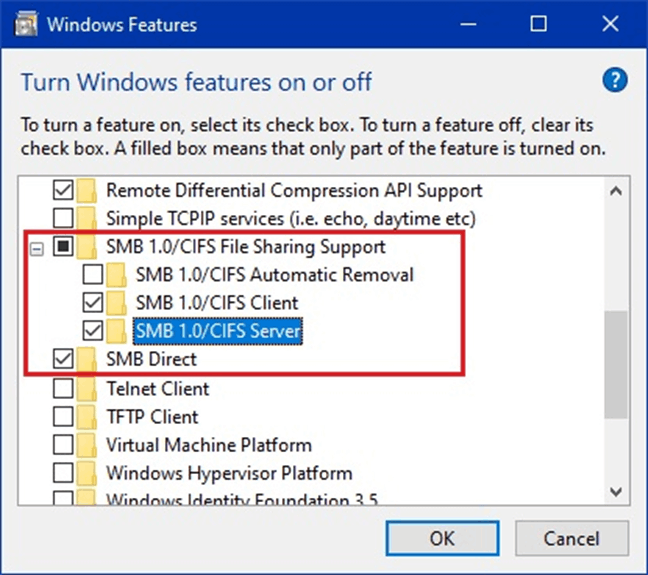Uncheck Remote Differential Compression API Support
This screenshot has width=648, height=575.
pyautogui.click(x=63, y=190)
